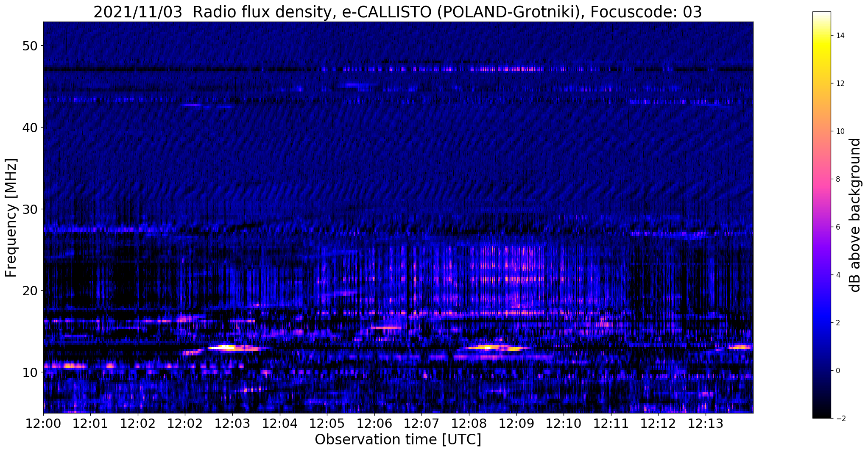Click the 12:12 time tick label
Viewport: 868px width, 452px height.
(x=658, y=423)
